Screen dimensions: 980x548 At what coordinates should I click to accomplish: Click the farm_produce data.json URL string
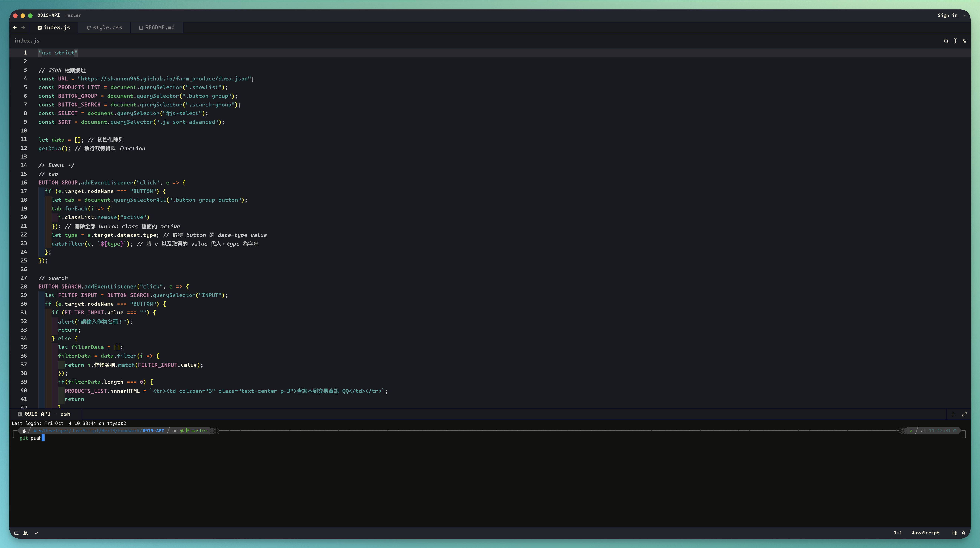164,79
